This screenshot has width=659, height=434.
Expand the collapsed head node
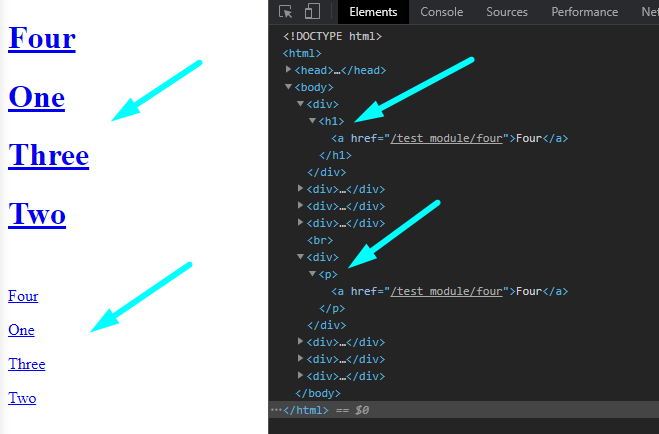tap(289, 70)
